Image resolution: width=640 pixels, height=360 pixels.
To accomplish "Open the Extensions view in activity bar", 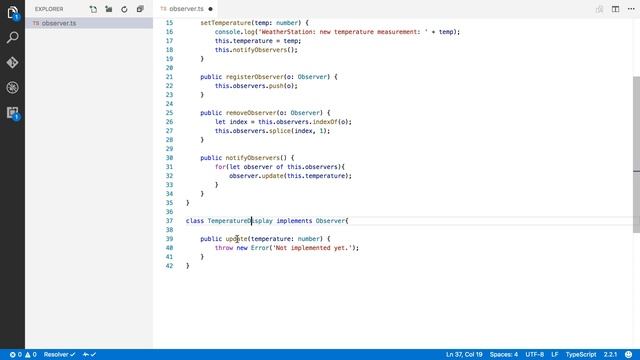I will point(12,113).
